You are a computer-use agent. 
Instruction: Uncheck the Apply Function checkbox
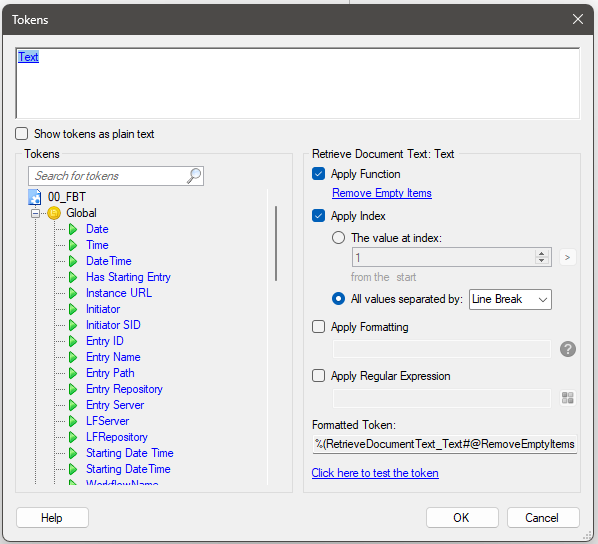tap(318, 174)
